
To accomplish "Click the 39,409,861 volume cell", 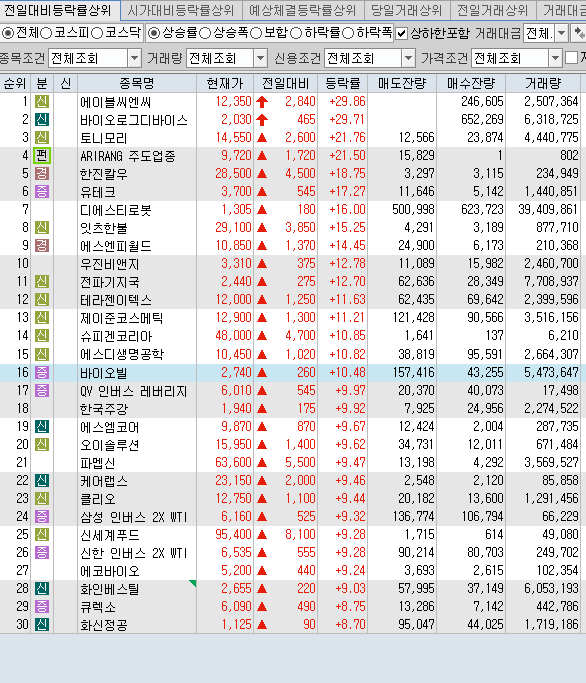I will 548,210.
